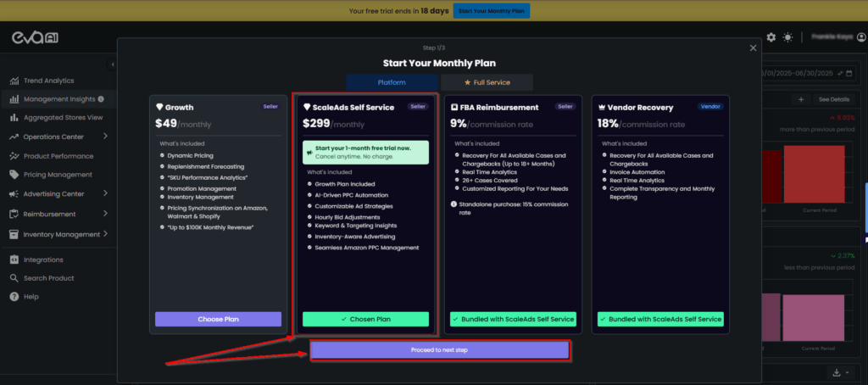868x385 pixels.
Task: Click the Product Performance icon
Action: (14, 156)
